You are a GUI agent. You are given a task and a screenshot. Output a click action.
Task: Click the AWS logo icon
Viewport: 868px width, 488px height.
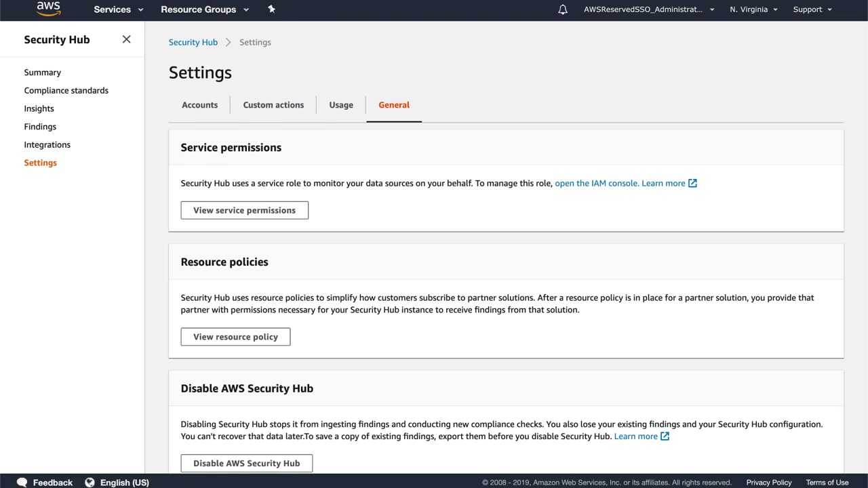[x=48, y=9]
